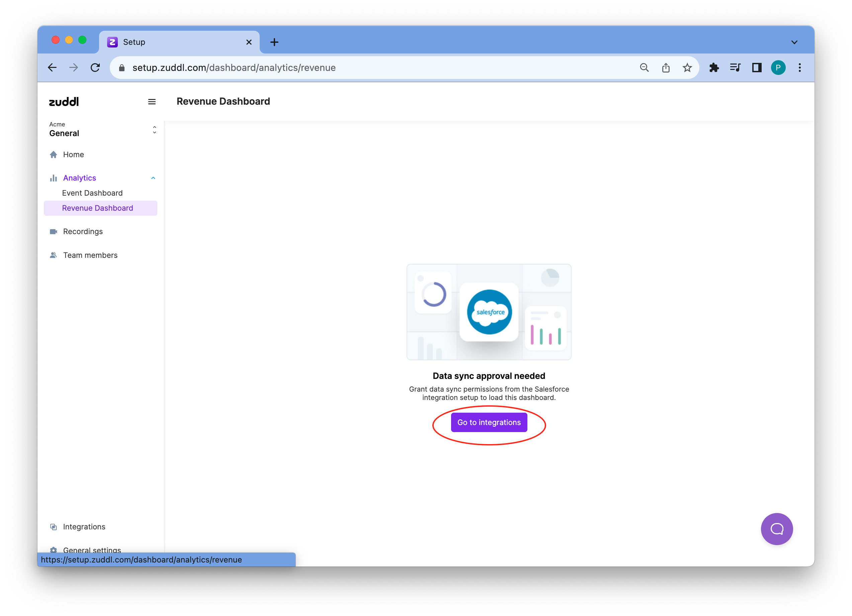Open the zoom magnifier icon in address bar

[644, 68]
